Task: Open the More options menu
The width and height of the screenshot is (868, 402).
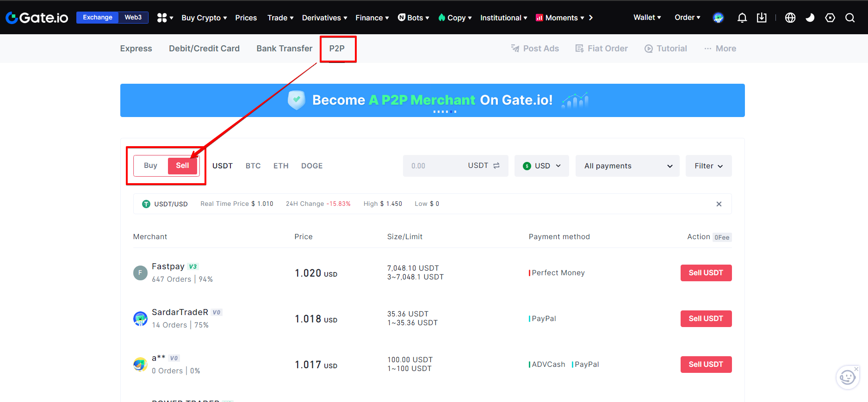Action: [720, 49]
